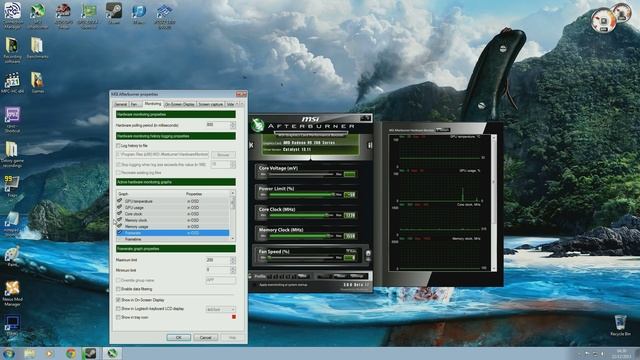Toggle the GPU usage graph checkmark
Image resolution: width=640 pixels, height=360 pixels.
120,207
